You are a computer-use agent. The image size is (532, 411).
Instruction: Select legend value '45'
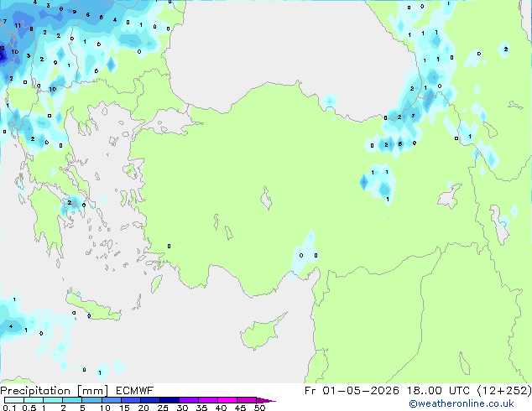click(240, 408)
